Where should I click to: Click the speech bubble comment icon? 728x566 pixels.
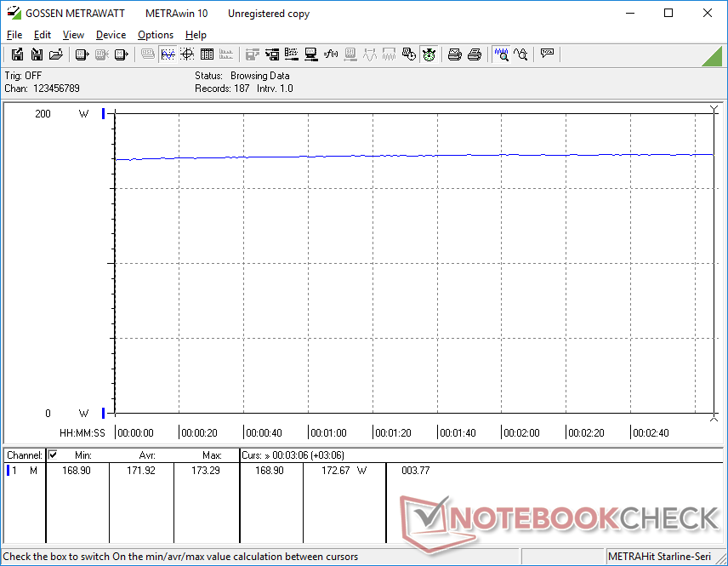pos(547,54)
